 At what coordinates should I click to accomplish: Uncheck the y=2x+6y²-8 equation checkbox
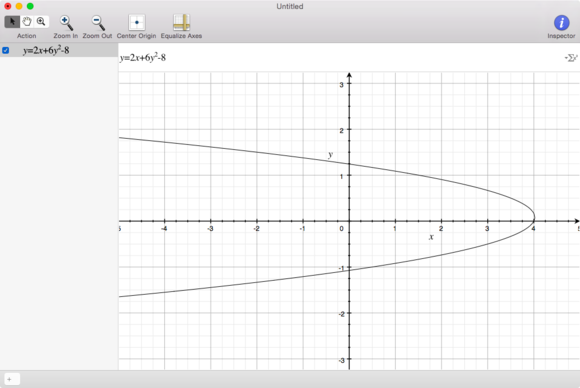pyautogui.click(x=6, y=50)
